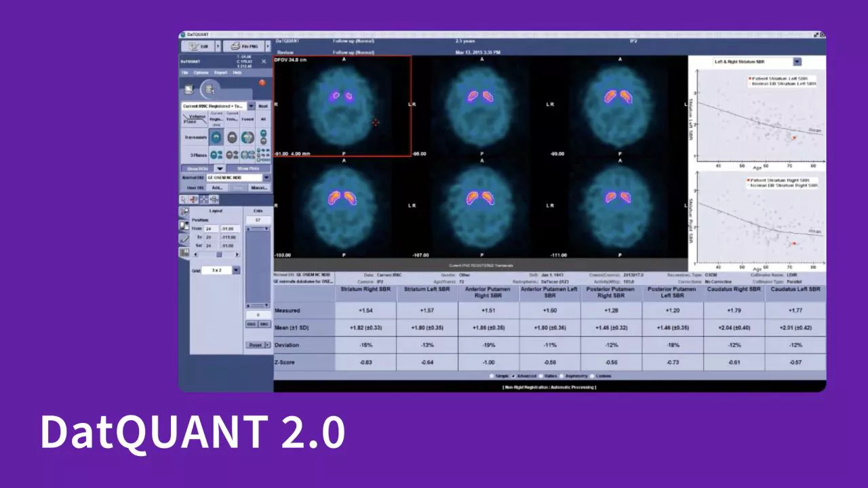
Task: Expand the arrow next to Edit button
Action: point(218,46)
